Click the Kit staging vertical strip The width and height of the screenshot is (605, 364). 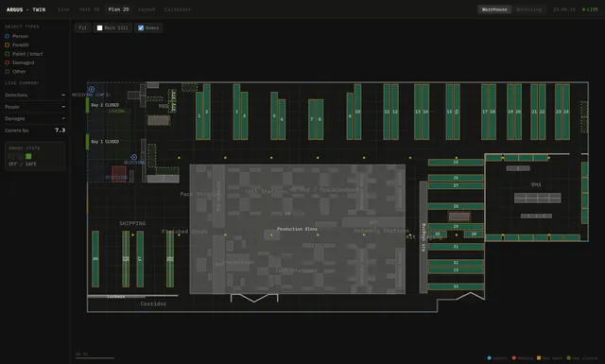[423, 237]
